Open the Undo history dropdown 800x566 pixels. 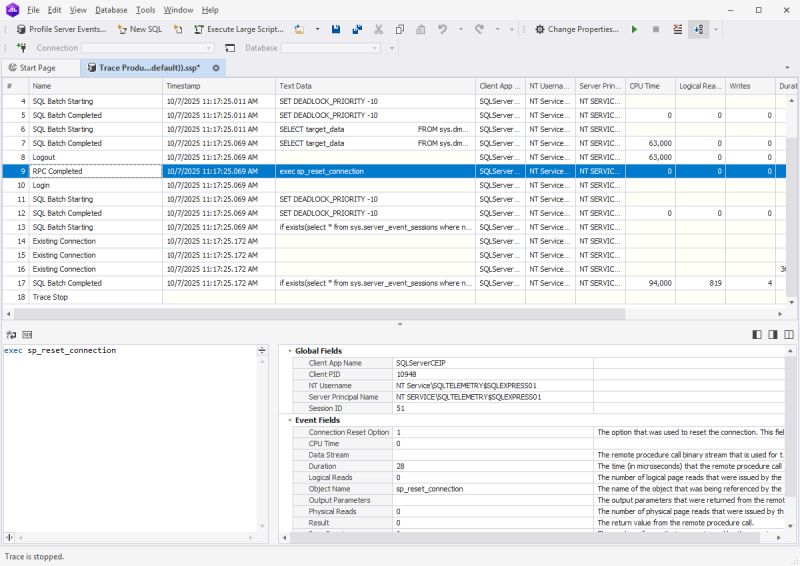461,30
